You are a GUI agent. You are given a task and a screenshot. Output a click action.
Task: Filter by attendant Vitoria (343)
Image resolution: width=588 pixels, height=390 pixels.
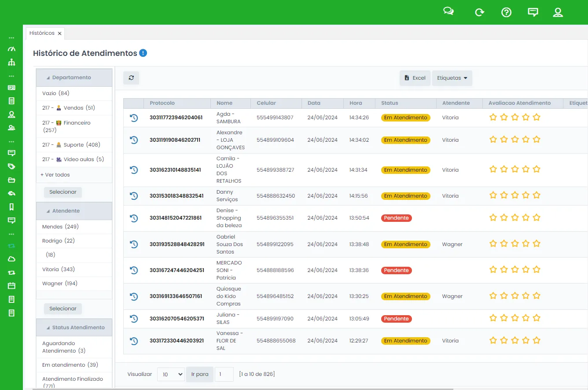coord(59,269)
